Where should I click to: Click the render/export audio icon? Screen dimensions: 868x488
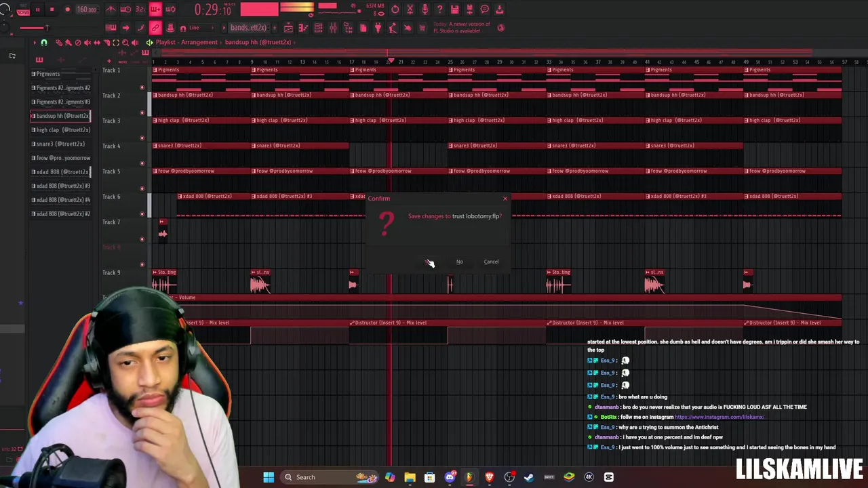click(469, 9)
